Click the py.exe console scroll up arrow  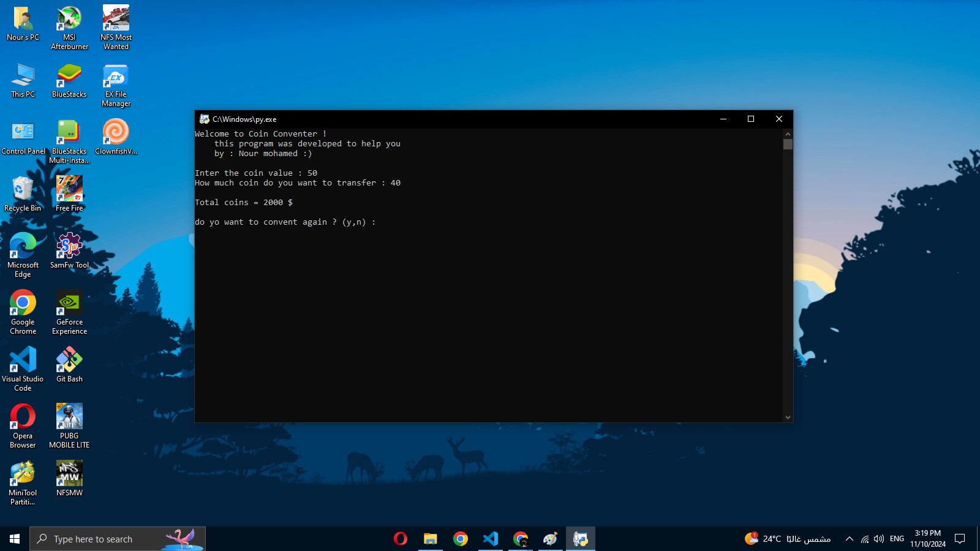[788, 133]
